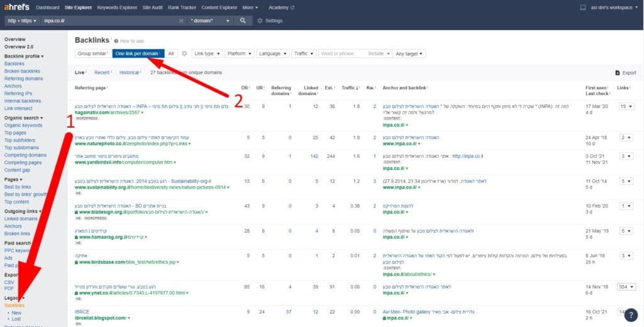Open Referring domains in sidebar
644x327 pixels.
23,79
